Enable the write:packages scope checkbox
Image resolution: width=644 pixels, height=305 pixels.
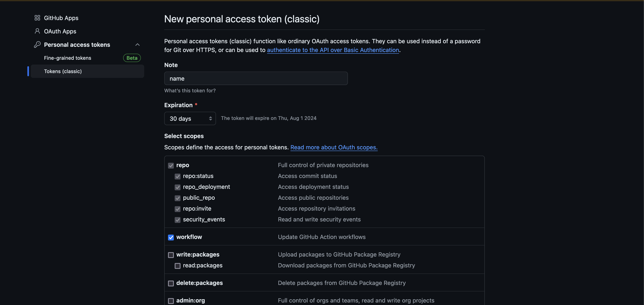(x=171, y=255)
